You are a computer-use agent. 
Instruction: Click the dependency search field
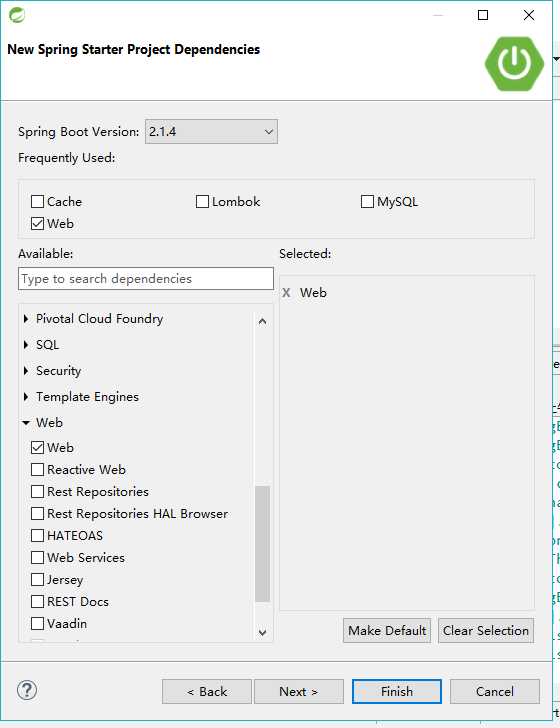146,279
